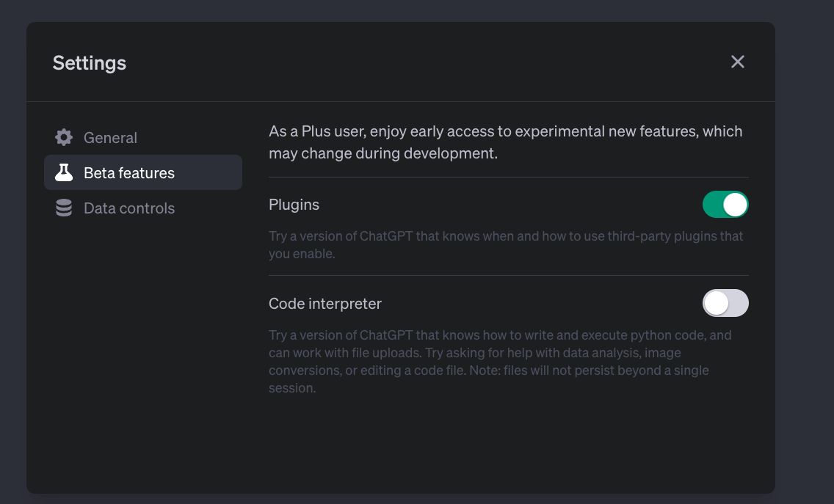
Task: Switch to Data controls tab label
Action: tap(128, 208)
